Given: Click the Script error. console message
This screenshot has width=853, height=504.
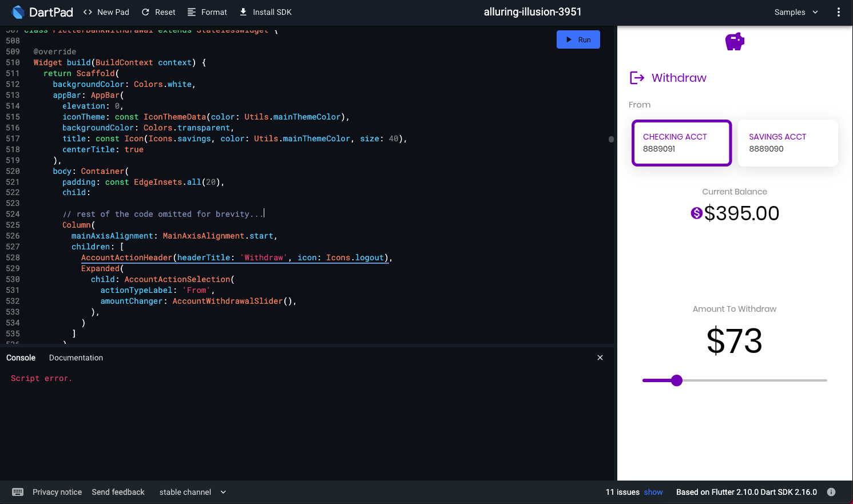Looking at the screenshot, I should tap(41, 378).
